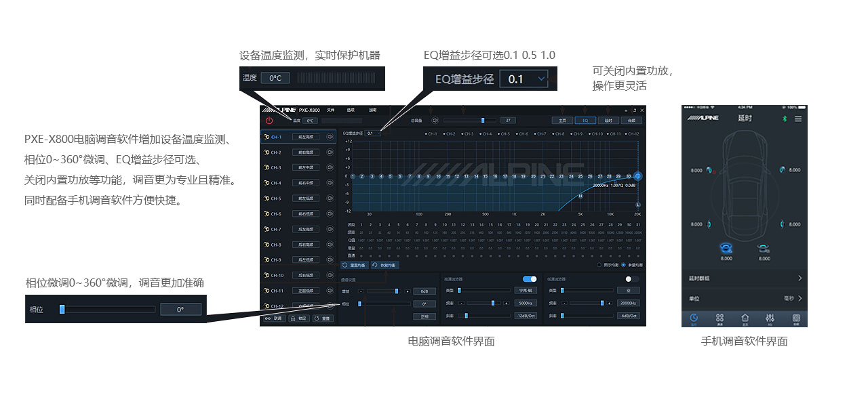Click the red power icon
Image resolution: width=868 pixels, height=395 pixels.
point(269,121)
